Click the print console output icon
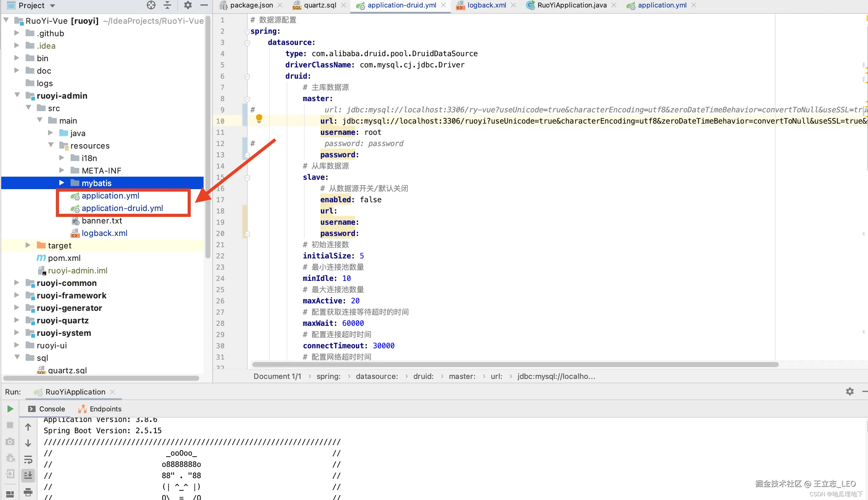Screen dimensions: 868x500 point(28,492)
